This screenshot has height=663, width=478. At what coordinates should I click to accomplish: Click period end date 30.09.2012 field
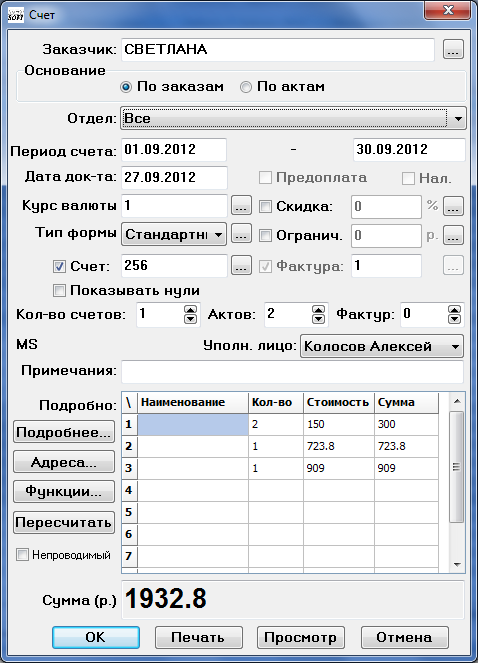pyautogui.click(x=409, y=149)
